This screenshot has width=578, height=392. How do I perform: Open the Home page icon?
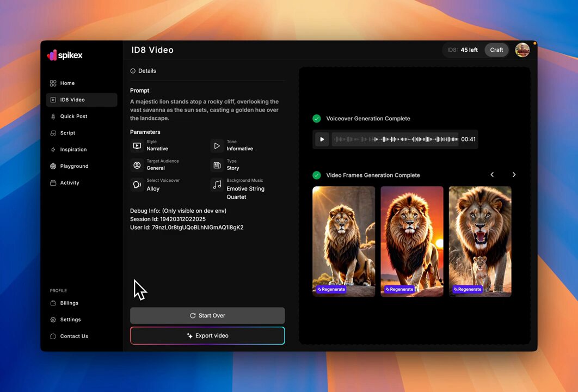(x=53, y=83)
